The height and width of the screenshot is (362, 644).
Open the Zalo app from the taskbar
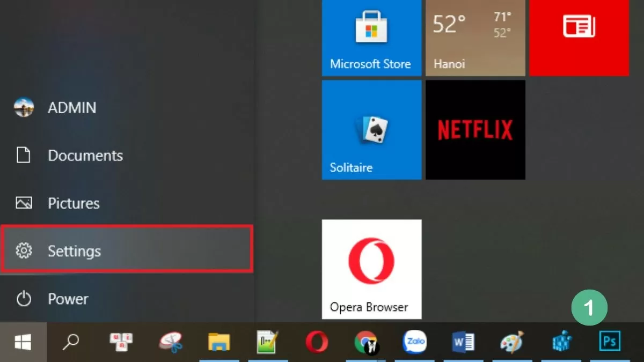pos(414,342)
